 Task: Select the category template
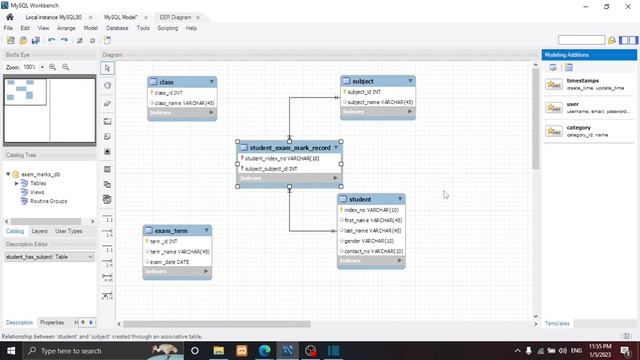[589, 131]
